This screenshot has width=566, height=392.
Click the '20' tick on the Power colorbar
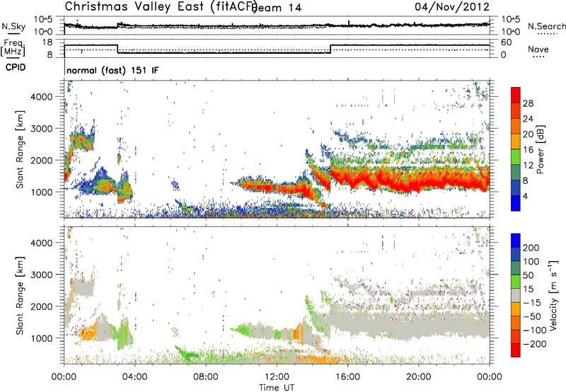coord(528,134)
